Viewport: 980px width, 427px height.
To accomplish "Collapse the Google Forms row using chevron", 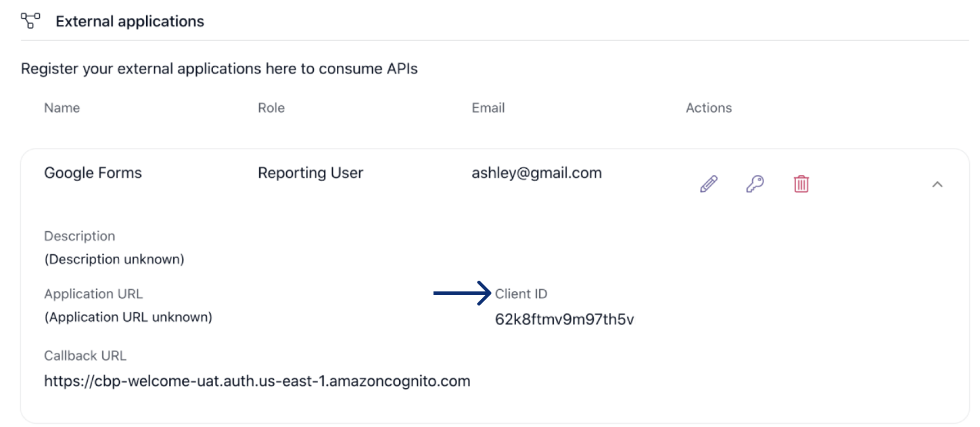I will (937, 185).
